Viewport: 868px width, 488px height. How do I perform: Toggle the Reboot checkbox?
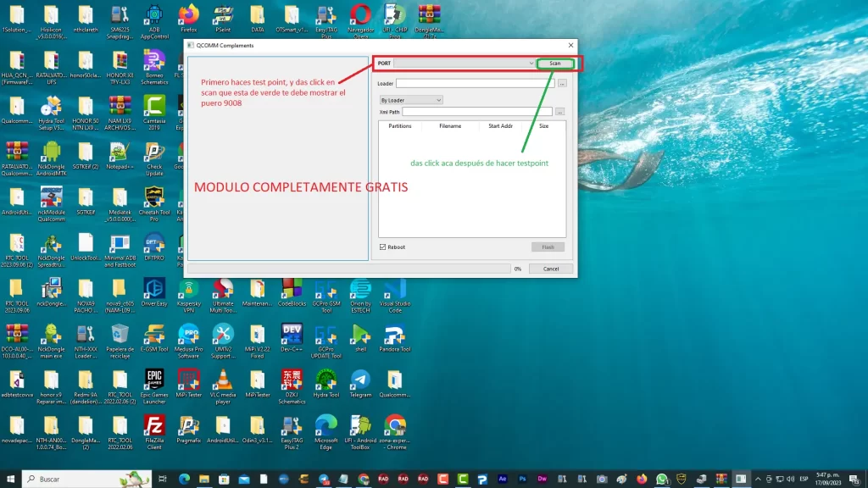384,247
